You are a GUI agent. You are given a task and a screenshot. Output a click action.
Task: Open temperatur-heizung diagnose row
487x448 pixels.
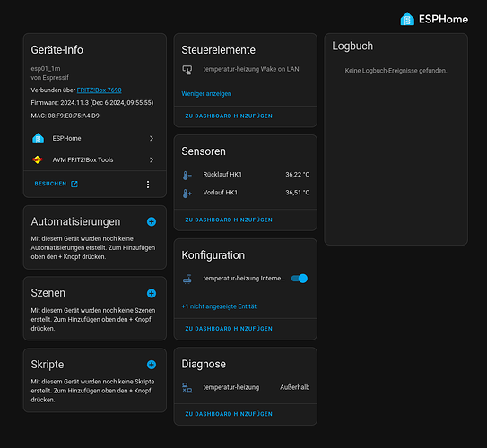246,387
